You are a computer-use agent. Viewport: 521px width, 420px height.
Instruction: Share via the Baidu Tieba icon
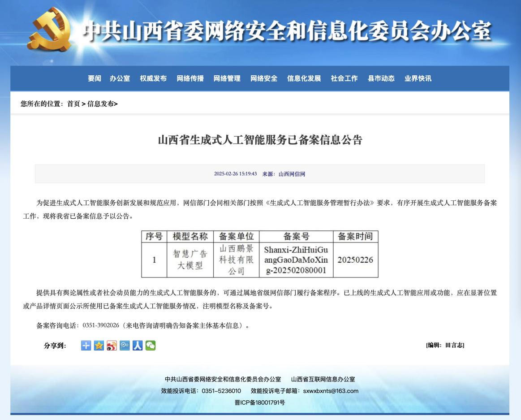(x=124, y=345)
